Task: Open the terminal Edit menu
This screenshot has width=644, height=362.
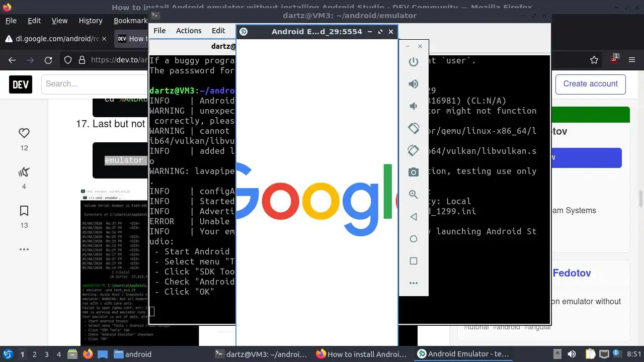Action: (218, 31)
